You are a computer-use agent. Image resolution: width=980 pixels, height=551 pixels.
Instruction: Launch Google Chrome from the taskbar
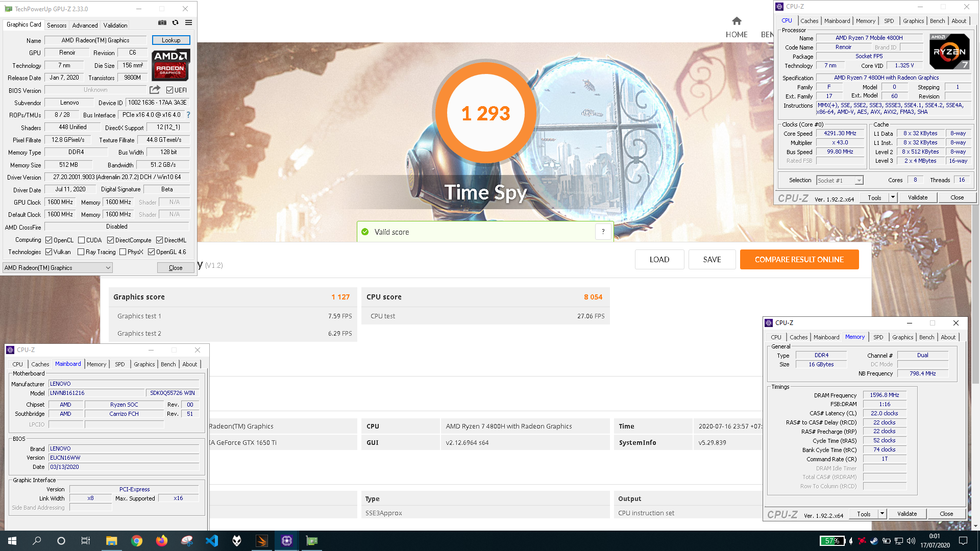tap(136, 541)
